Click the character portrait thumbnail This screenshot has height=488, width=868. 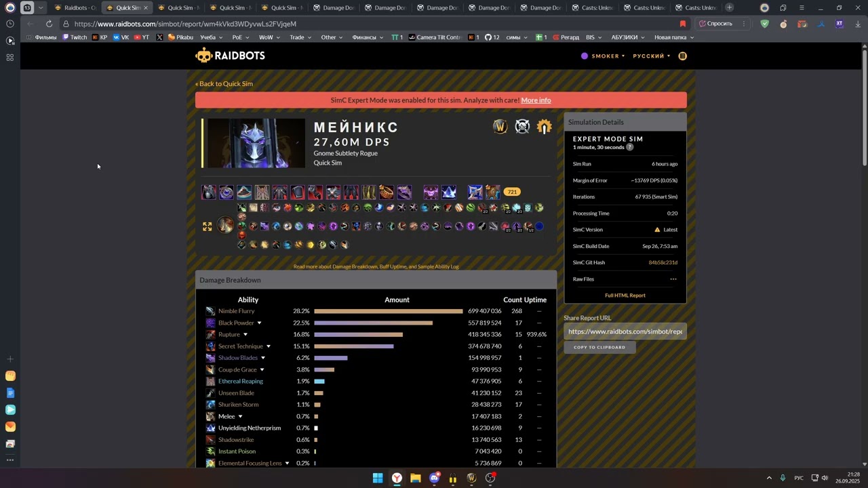pos(256,143)
